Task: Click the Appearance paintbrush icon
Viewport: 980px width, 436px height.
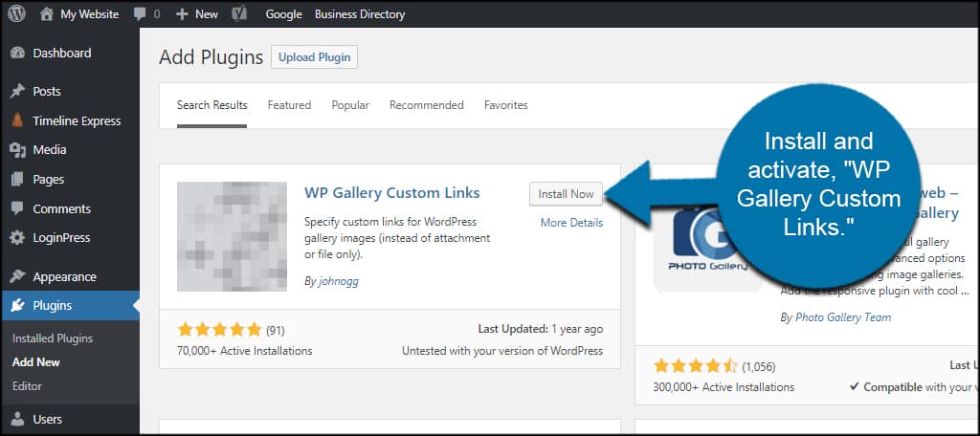Action: 17,276
